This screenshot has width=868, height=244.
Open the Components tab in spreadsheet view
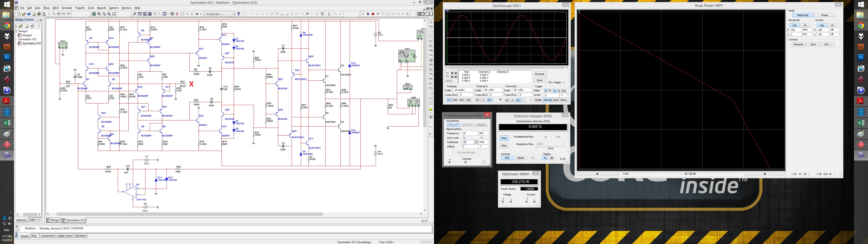click(x=47, y=236)
